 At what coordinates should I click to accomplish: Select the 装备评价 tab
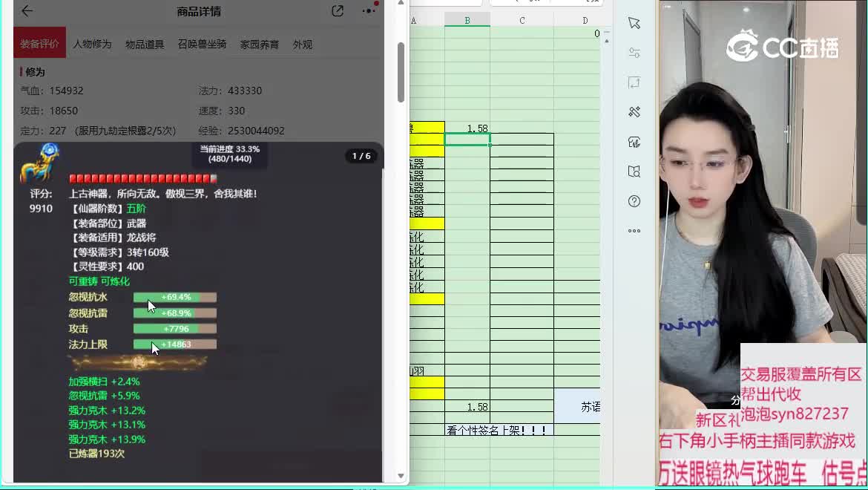39,45
